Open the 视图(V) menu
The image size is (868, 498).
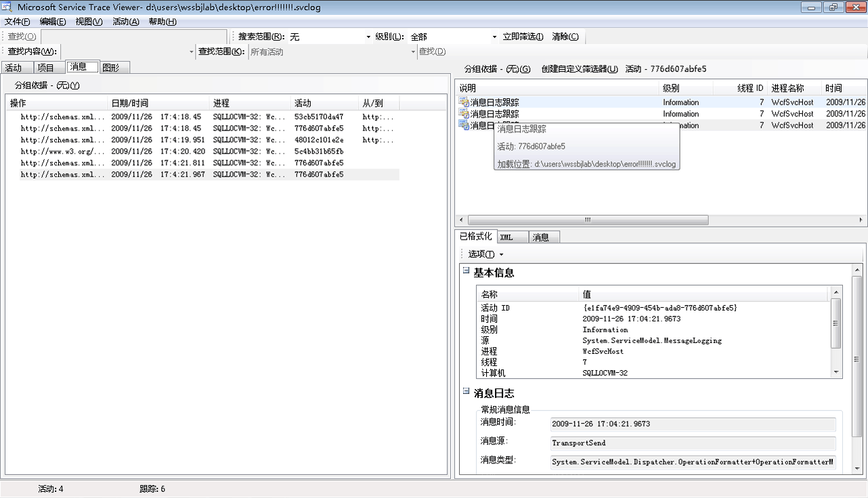89,22
